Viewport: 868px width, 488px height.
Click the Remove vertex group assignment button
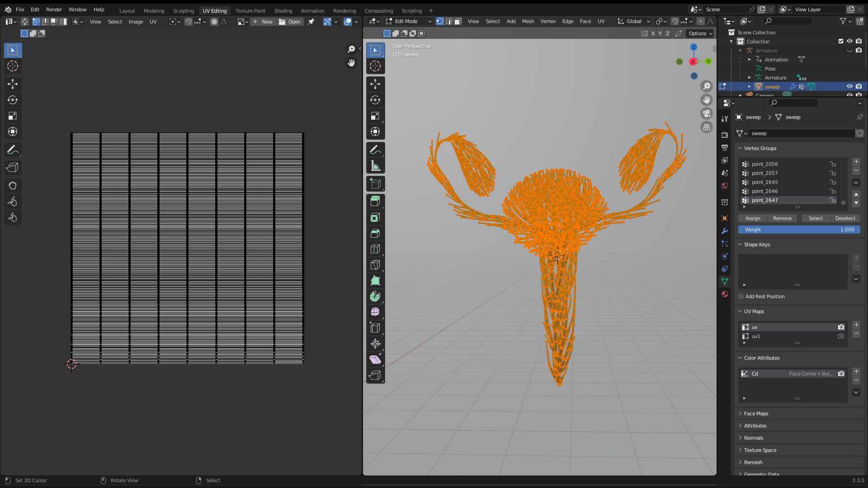tap(782, 218)
